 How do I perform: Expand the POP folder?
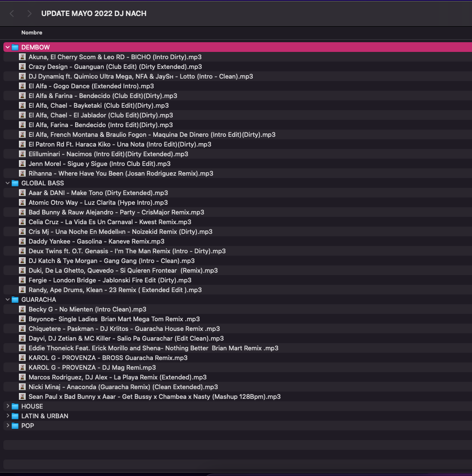click(x=8, y=426)
